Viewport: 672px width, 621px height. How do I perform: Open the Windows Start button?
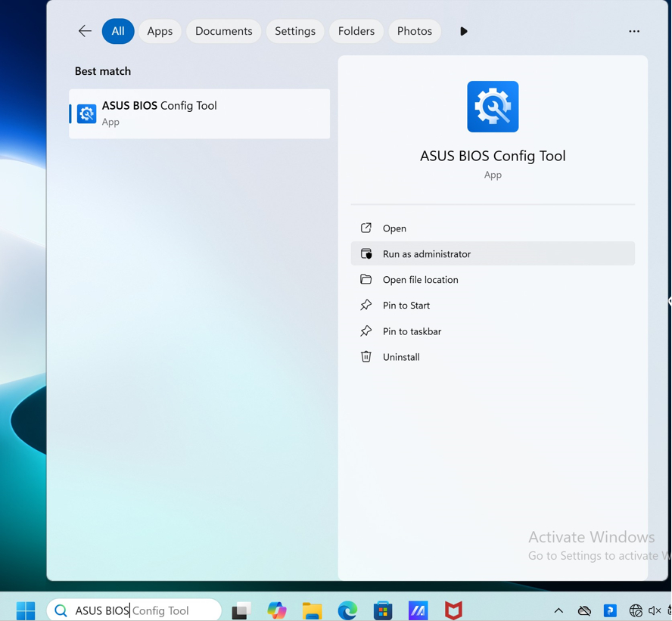click(26, 610)
